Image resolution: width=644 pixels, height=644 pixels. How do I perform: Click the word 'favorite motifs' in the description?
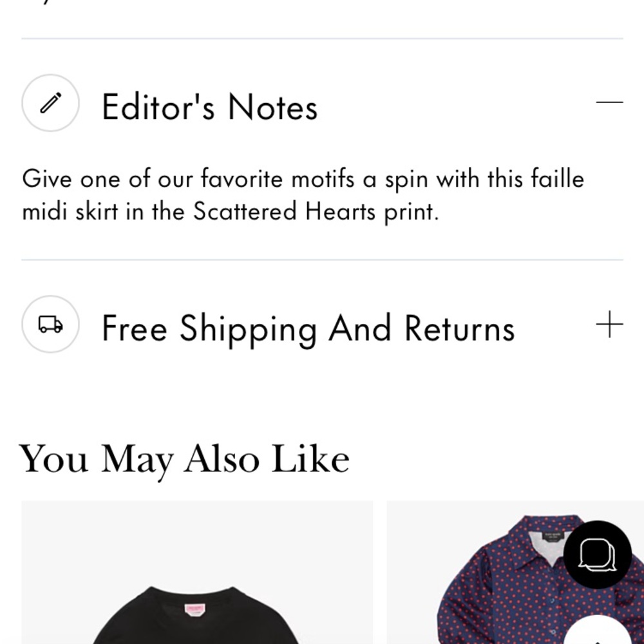(x=278, y=179)
